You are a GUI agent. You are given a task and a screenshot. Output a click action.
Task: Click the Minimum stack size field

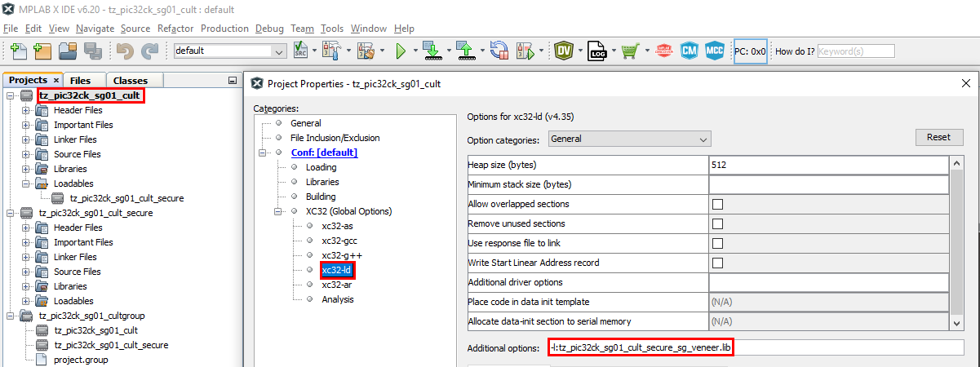pyautogui.click(x=828, y=184)
